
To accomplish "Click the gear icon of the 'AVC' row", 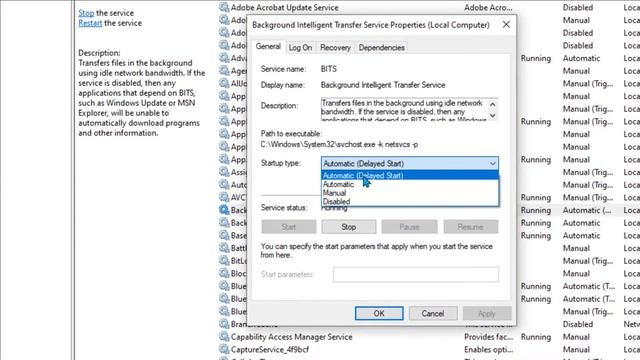I will (x=224, y=197).
